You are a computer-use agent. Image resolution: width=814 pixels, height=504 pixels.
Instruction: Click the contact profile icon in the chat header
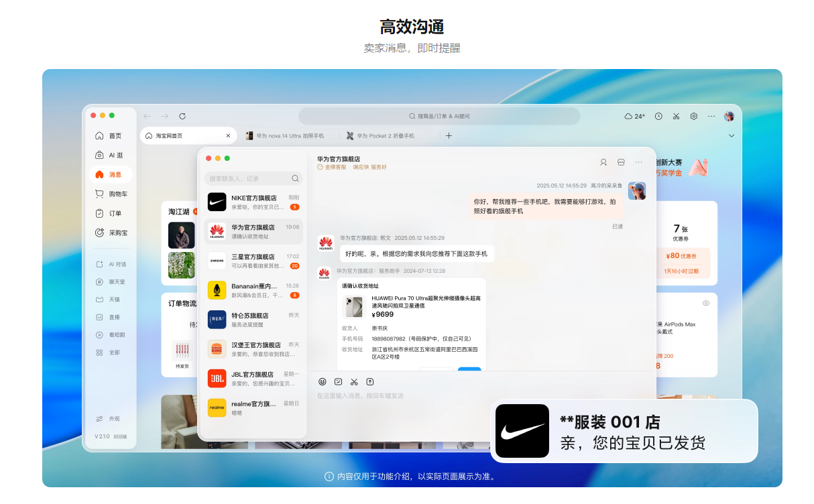[x=603, y=162]
